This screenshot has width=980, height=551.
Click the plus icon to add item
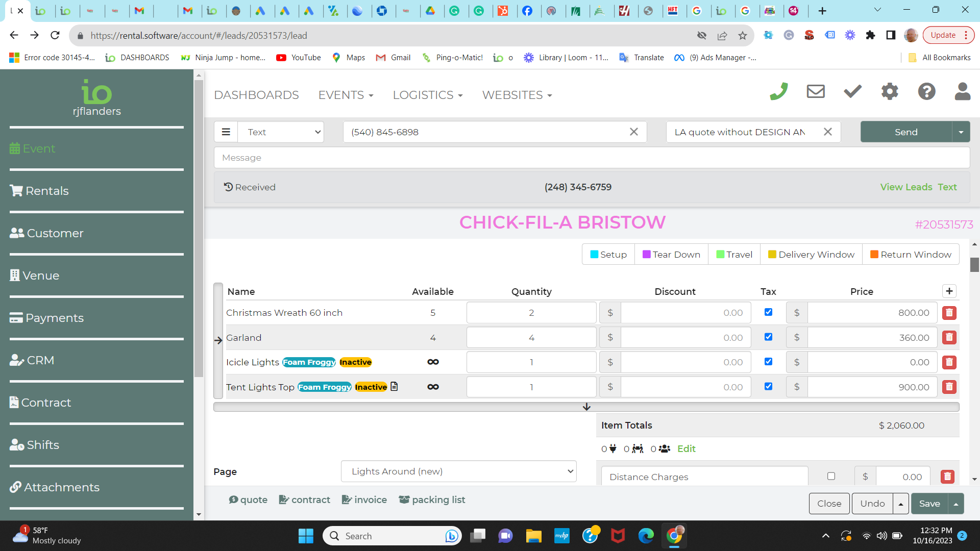(x=949, y=291)
